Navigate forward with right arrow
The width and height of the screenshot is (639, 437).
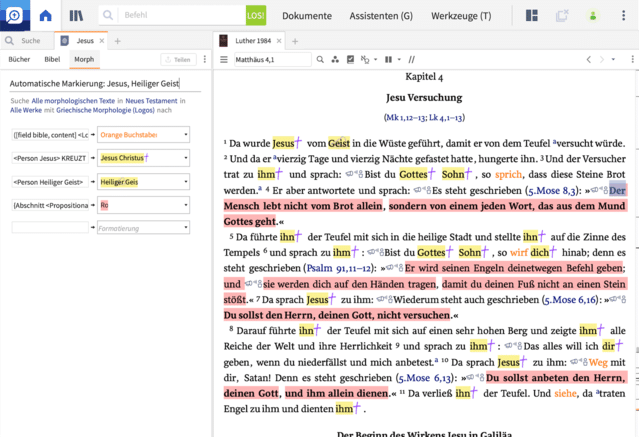tap(602, 60)
